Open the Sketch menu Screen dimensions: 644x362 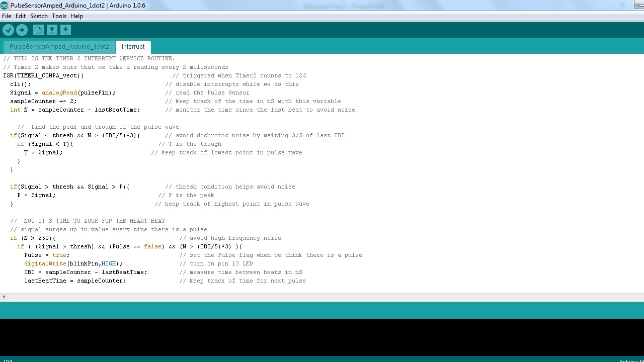pyautogui.click(x=39, y=16)
